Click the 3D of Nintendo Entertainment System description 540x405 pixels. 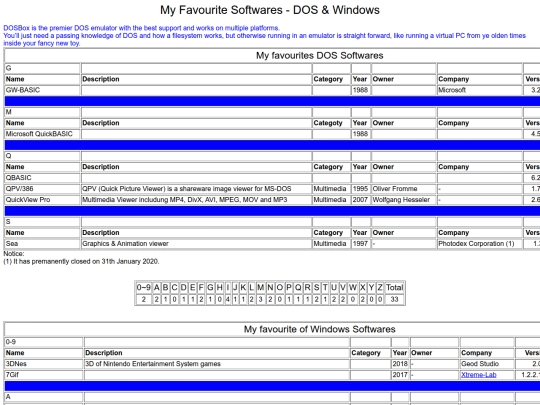click(217, 364)
